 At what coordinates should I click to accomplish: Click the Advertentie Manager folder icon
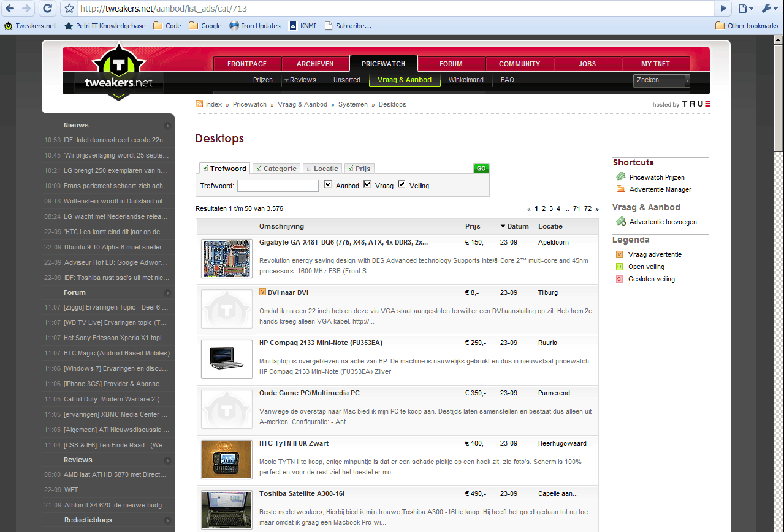(621, 189)
